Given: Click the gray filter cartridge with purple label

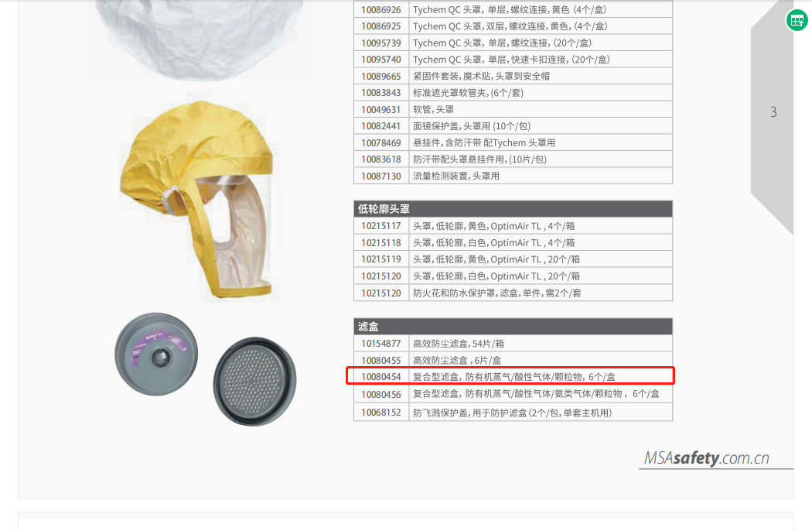Looking at the screenshot, I should coord(156,355).
